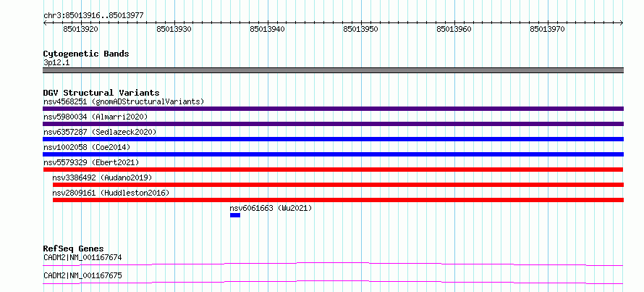Open the DGV Structural Variants track heading
644x292 pixels.
coord(101,93)
